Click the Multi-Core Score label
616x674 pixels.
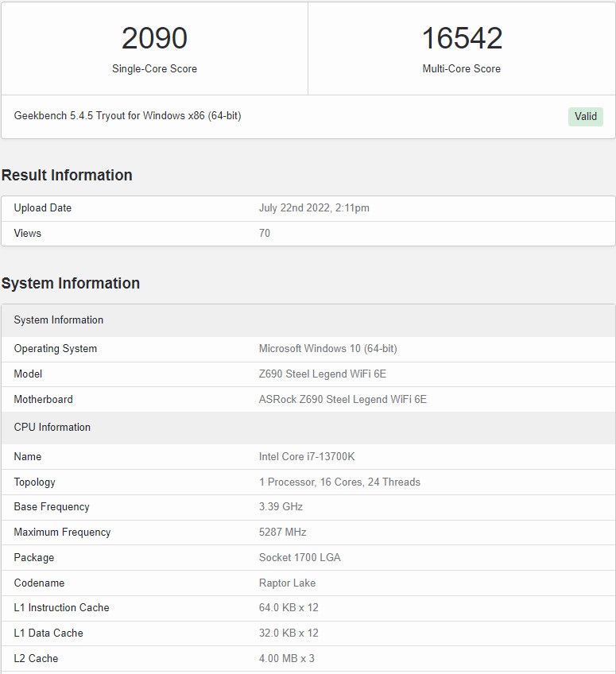462,69
